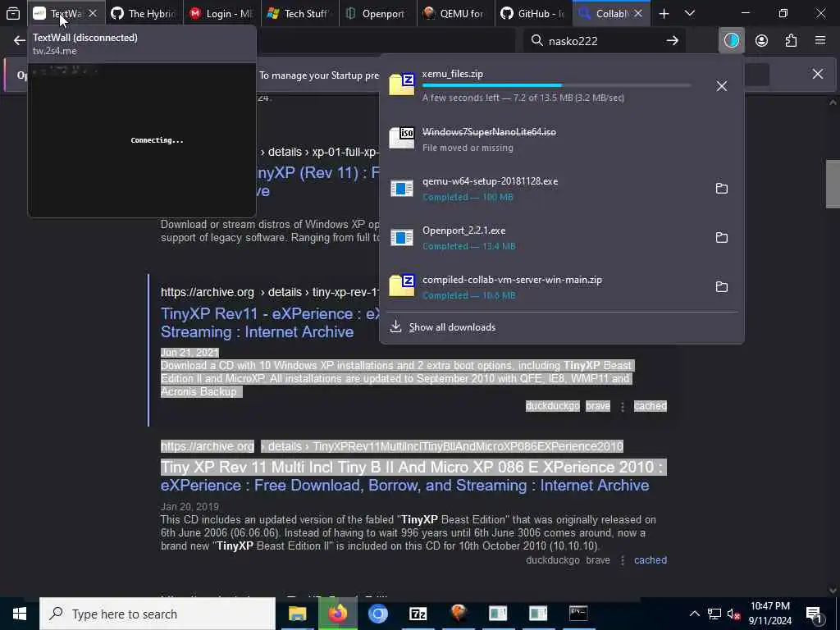Go back with the back arrow

coord(20,41)
